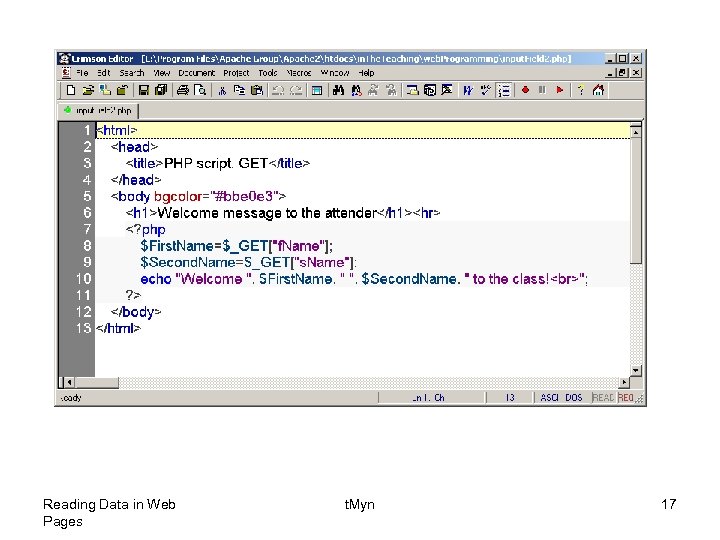Click the Paste clipboard icon
720x540 pixels.
point(257,90)
